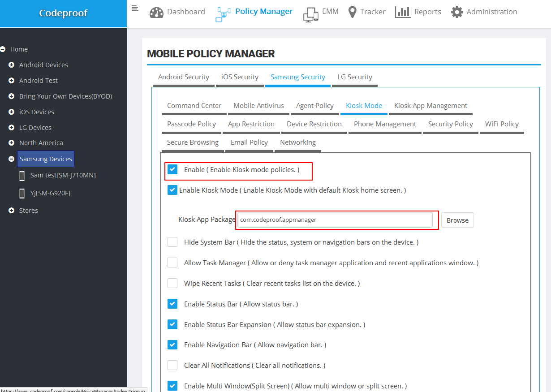The height and width of the screenshot is (392, 551).
Task: Expand Bring Your Own Devices(BYOD) node
Action: coord(12,96)
